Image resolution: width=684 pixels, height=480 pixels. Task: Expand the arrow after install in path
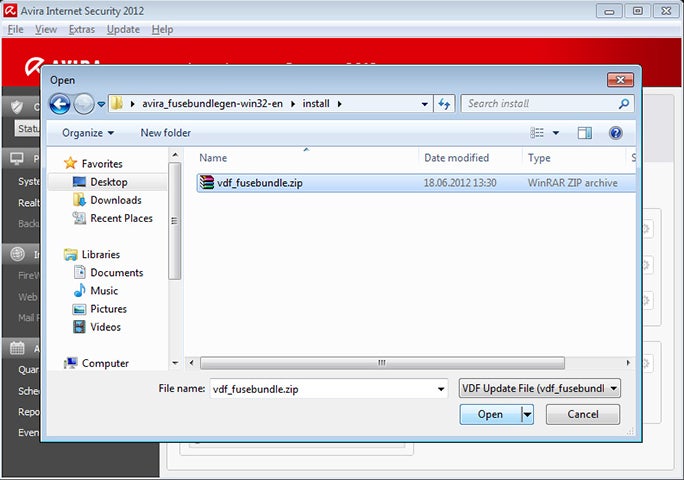[339, 104]
